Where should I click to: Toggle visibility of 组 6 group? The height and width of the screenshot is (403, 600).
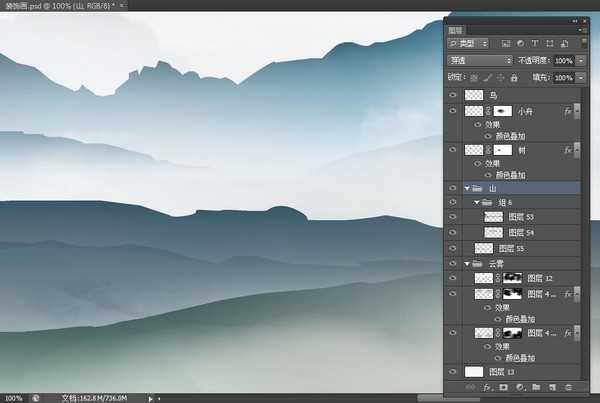tap(453, 202)
